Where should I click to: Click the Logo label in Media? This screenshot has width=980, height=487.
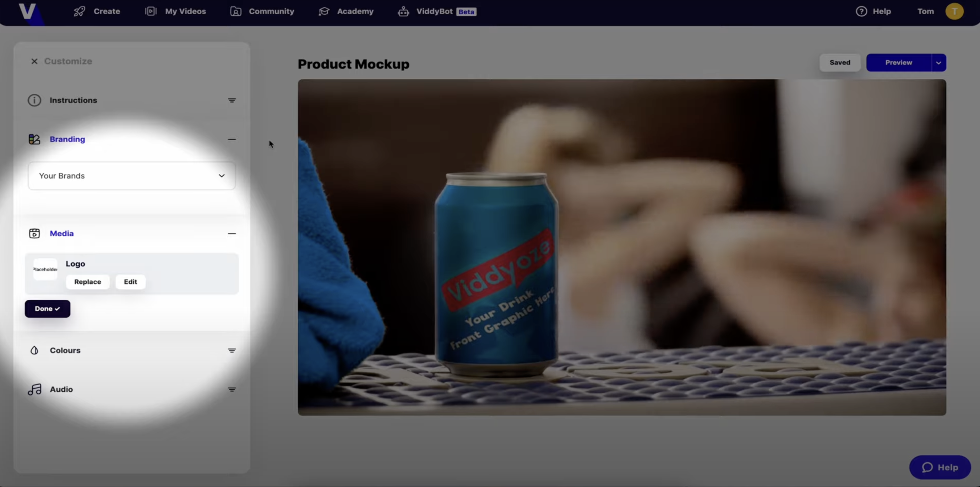click(75, 264)
